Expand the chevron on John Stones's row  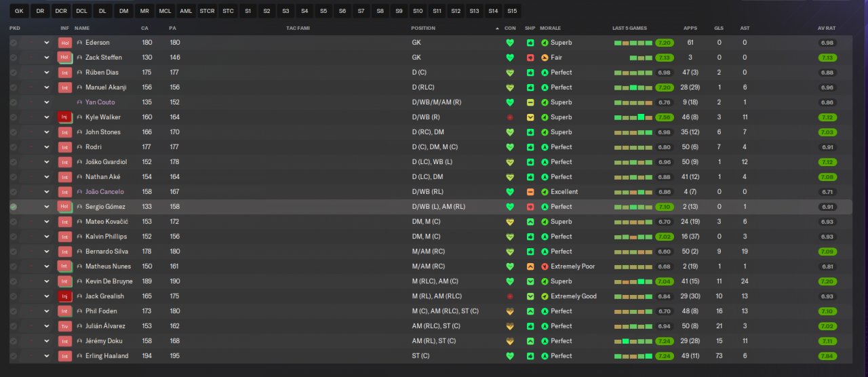click(x=47, y=132)
